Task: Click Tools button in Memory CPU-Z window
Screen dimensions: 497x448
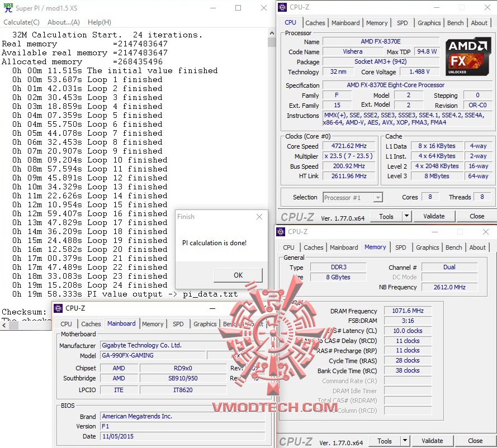Action: 385,441
